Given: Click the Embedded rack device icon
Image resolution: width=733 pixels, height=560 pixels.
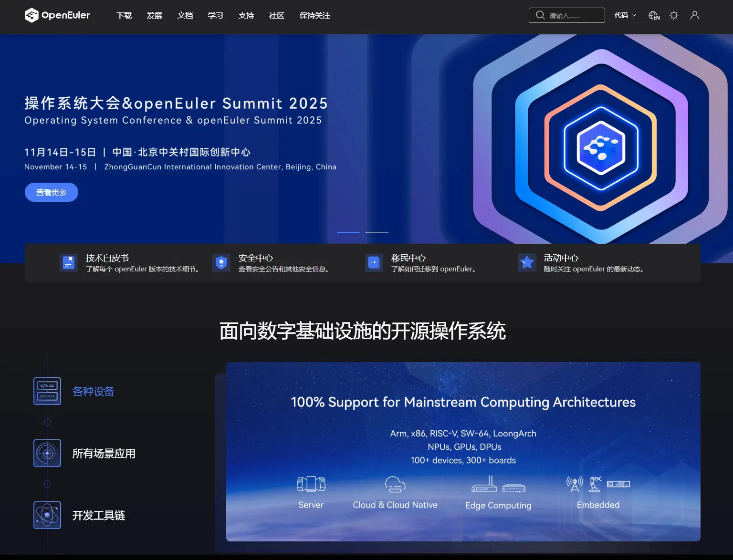Looking at the screenshot, I should tap(618, 484).
